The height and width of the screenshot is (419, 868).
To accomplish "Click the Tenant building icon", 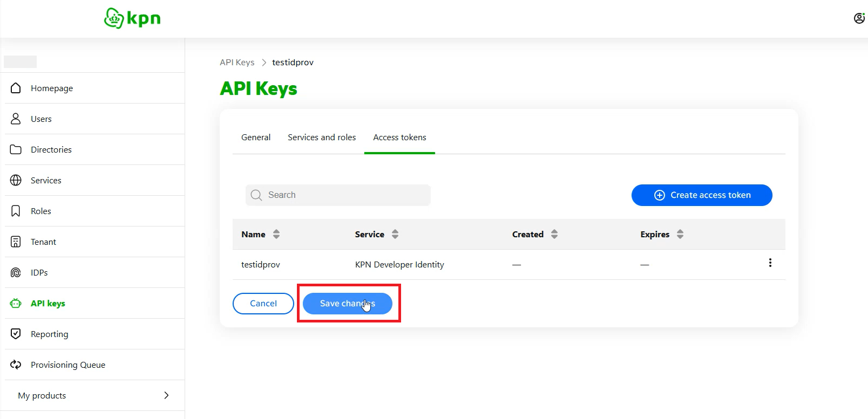I will point(16,242).
